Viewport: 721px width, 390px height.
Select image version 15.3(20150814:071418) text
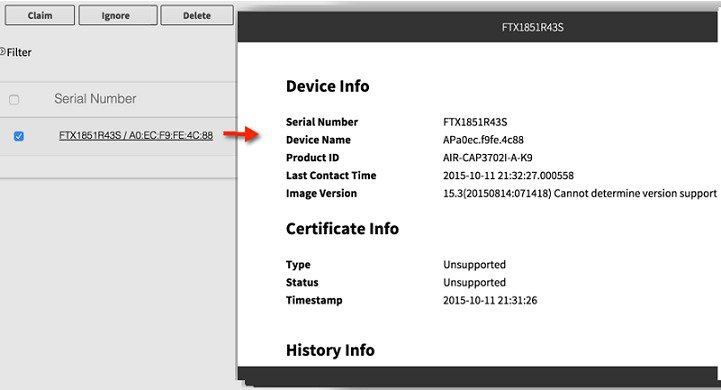497,194
